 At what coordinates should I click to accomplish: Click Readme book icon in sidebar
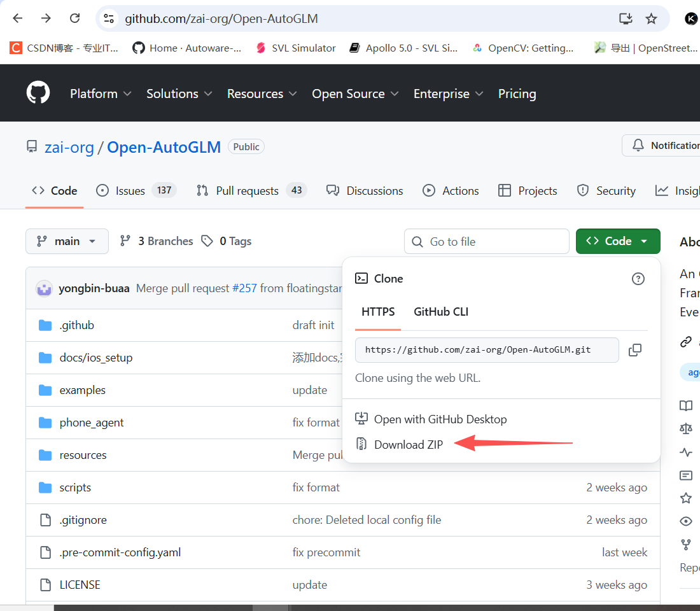(686, 405)
